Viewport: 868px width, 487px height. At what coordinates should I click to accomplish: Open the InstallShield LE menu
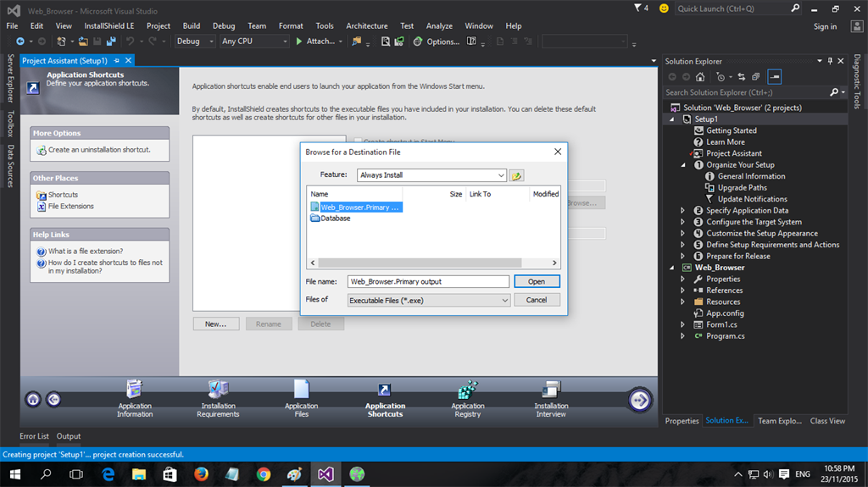click(109, 26)
